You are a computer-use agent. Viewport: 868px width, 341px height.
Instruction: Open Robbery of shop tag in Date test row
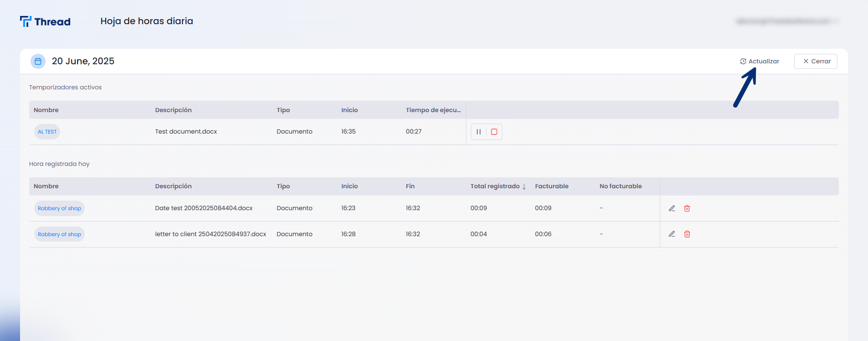tap(59, 208)
